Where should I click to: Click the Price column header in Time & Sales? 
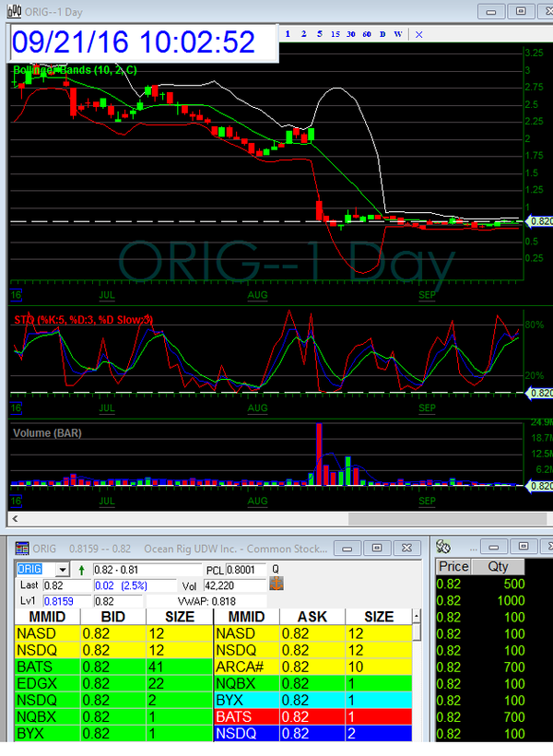453,567
